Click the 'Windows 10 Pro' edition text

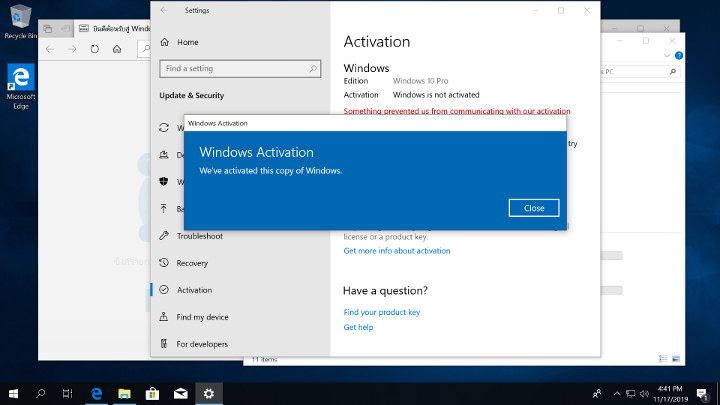[x=420, y=81]
